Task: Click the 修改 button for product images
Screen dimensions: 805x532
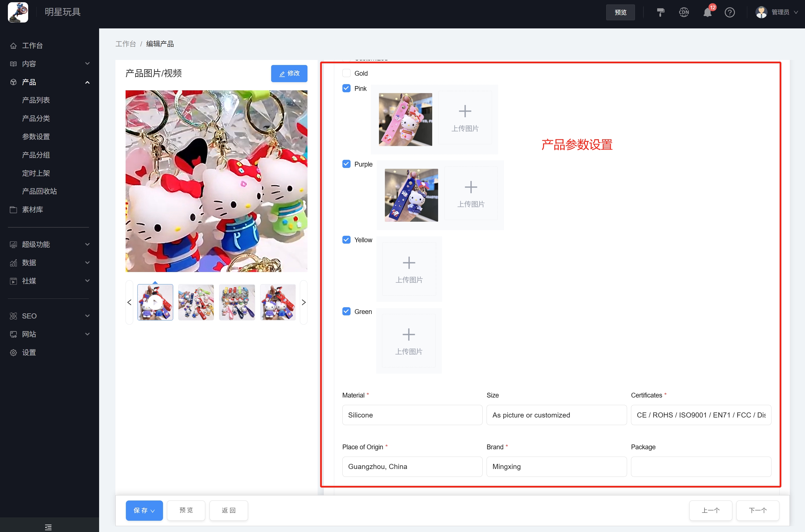Action: click(289, 73)
